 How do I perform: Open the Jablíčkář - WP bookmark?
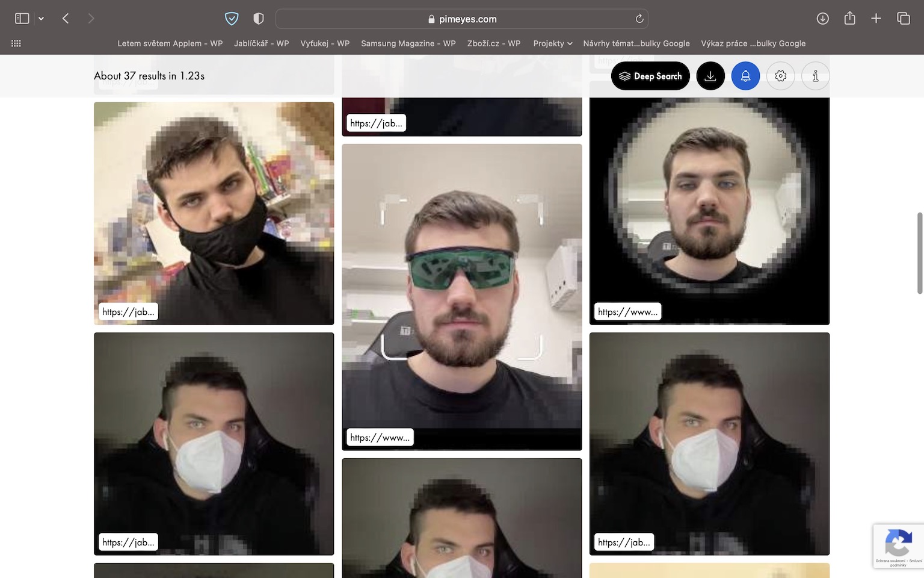pyautogui.click(x=262, y=43)
